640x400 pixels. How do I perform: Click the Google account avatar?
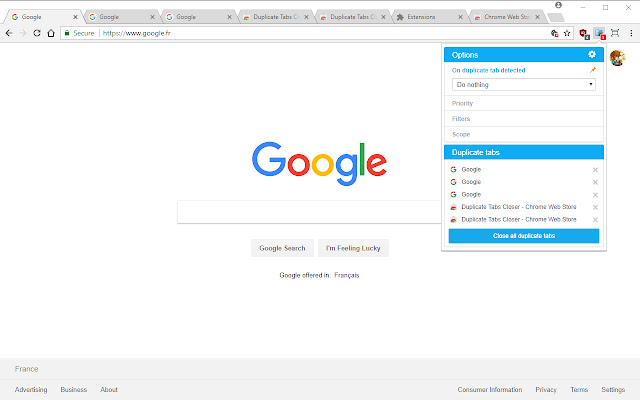point(617,58)
